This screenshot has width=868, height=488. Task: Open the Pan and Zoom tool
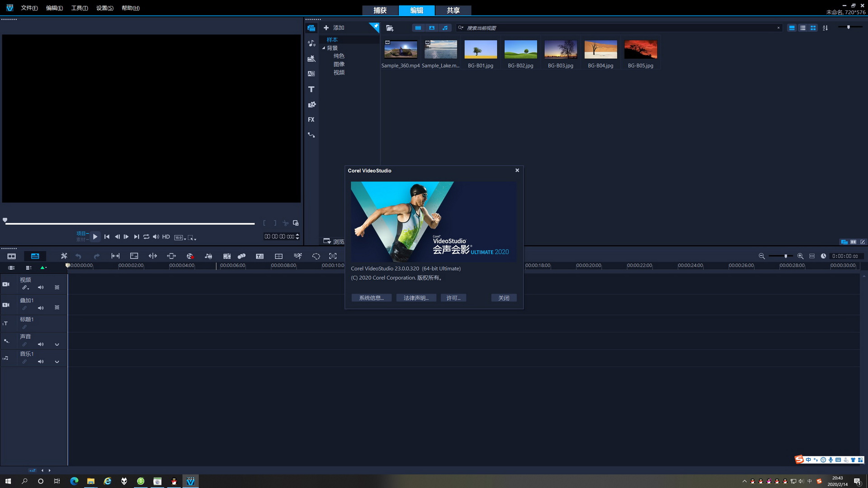(x=333, y=256)
